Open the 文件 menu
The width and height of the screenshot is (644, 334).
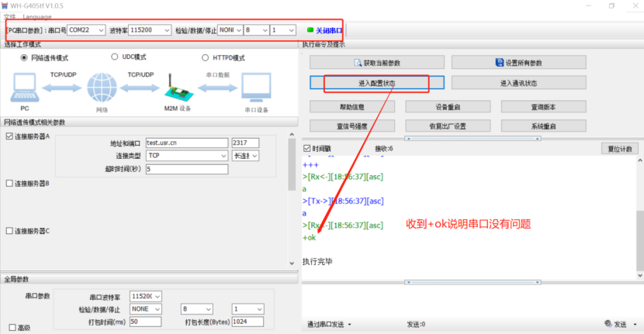coord(11,16)
